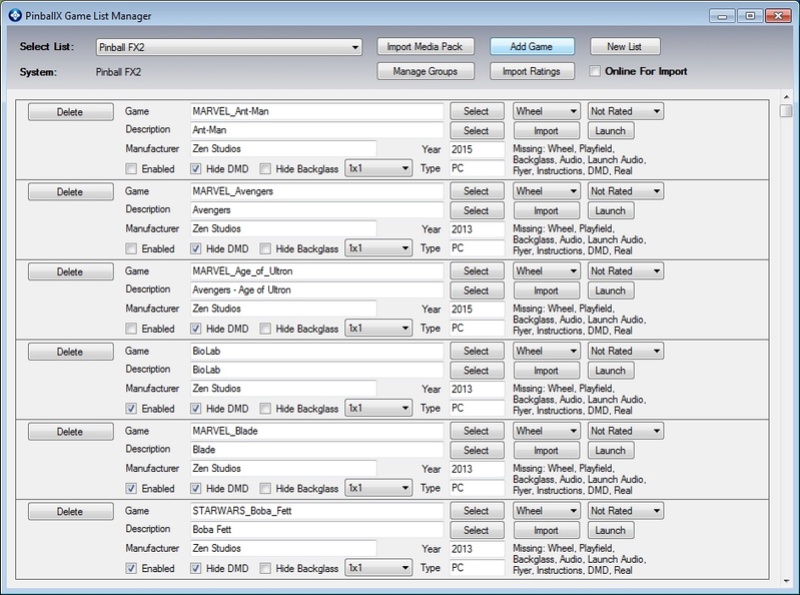Click the "System:" label

pos(38,72)
